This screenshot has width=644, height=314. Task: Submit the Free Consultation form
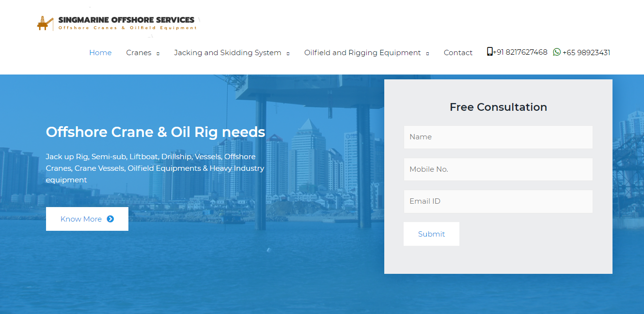(431, 234)
